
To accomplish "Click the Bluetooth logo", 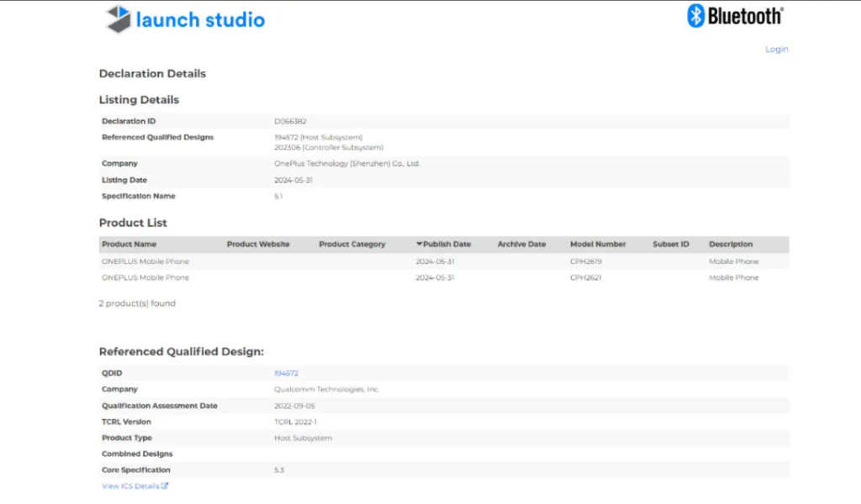I will pyautogui.click(x=735, y=16).
